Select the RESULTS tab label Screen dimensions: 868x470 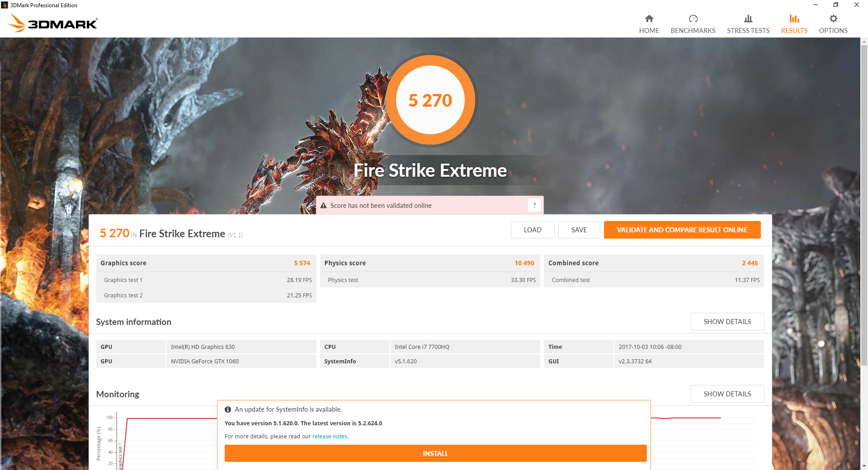coord(794,30)
